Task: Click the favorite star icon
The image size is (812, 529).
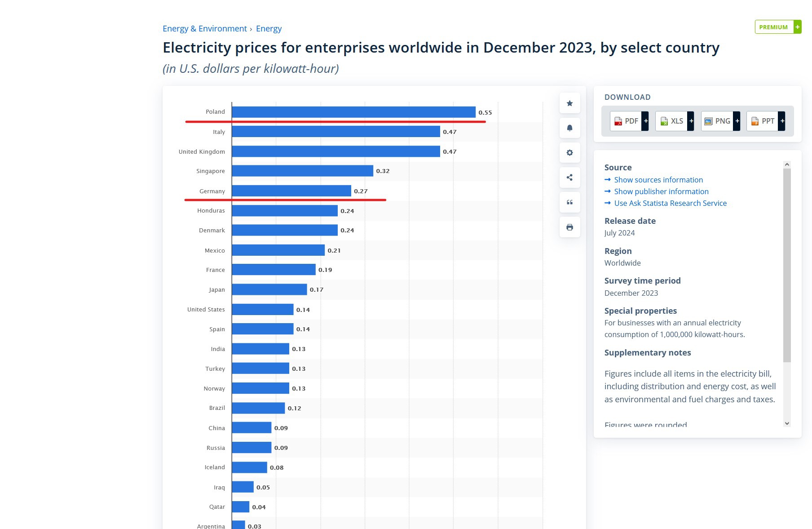Action: click(569, 103)
